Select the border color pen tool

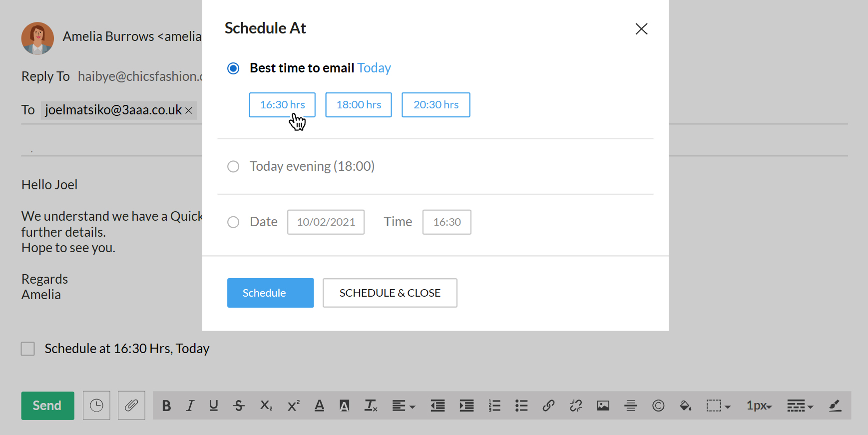click(x=835, y=406)
